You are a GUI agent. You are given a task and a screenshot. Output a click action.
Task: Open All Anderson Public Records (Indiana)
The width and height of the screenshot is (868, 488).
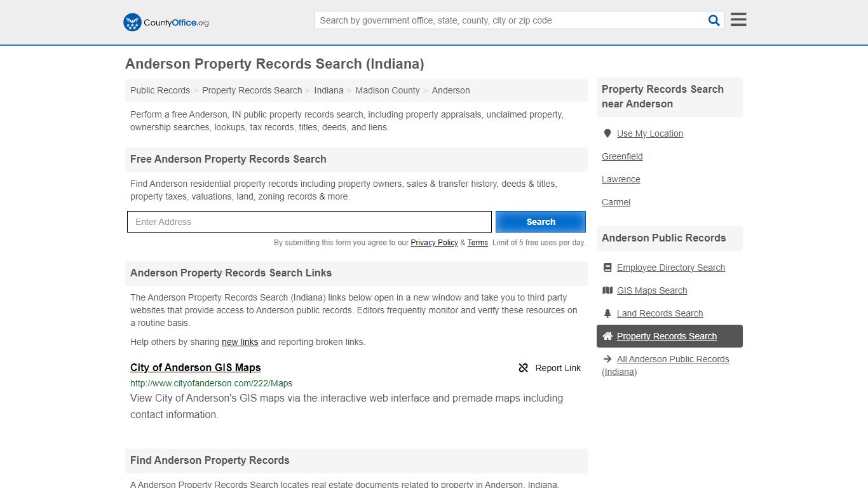click(x=665, y=365)
